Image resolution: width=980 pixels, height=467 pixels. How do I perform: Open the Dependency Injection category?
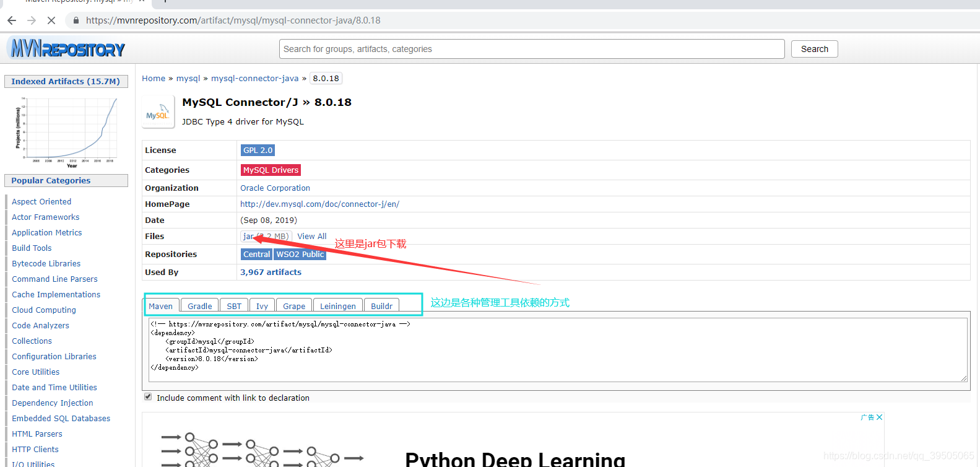pyautogui.click(x=53, y=403)
